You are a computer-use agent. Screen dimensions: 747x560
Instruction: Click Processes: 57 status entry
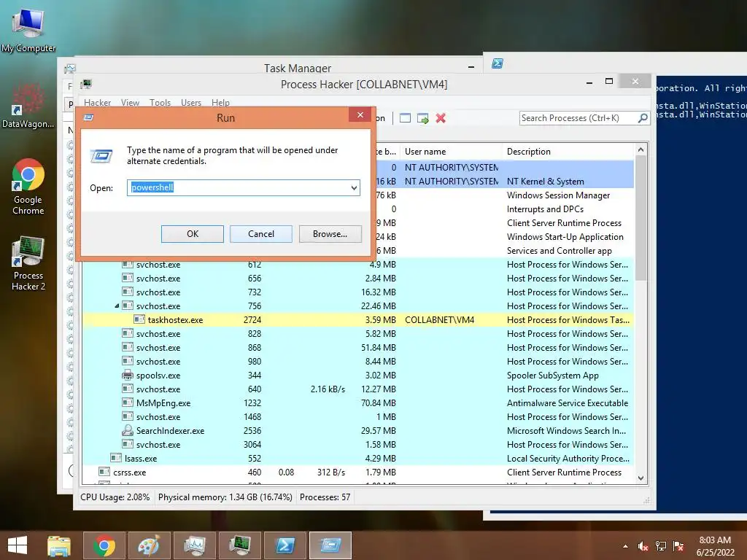(x=325, y=497)
